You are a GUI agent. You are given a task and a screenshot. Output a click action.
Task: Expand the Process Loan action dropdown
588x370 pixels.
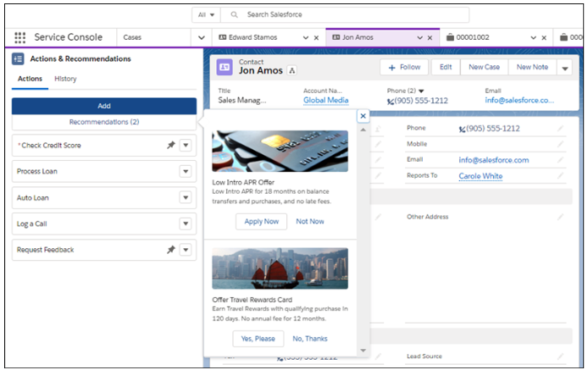coord(186,171)
